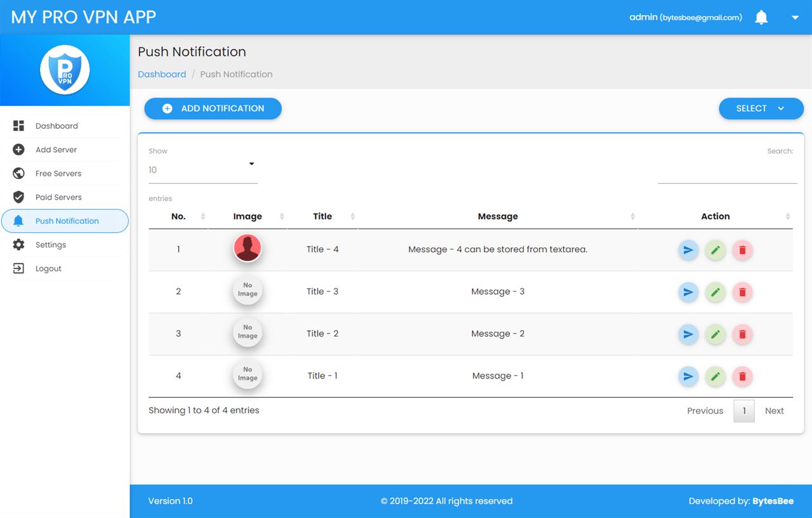812x518 pixels.
Task: Sort table by Action column
Action: [716, 216]
